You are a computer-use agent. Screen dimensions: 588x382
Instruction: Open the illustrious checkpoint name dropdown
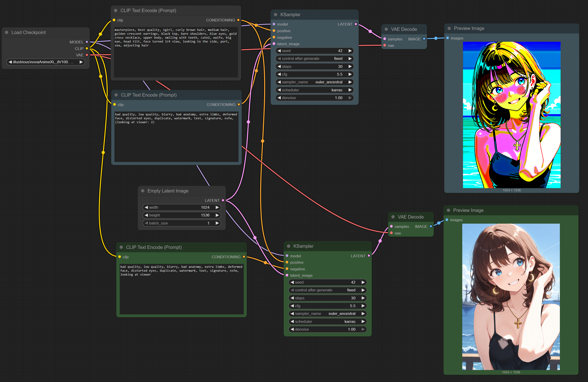point(45,62)
